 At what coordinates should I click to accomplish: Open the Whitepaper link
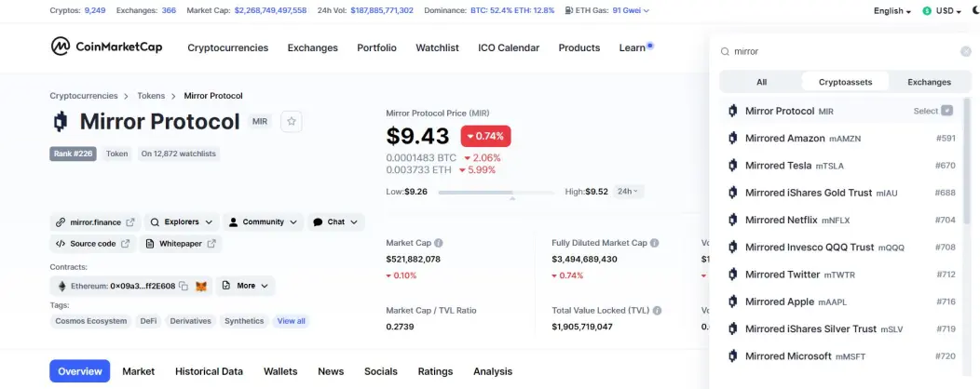tap(181, 244)
